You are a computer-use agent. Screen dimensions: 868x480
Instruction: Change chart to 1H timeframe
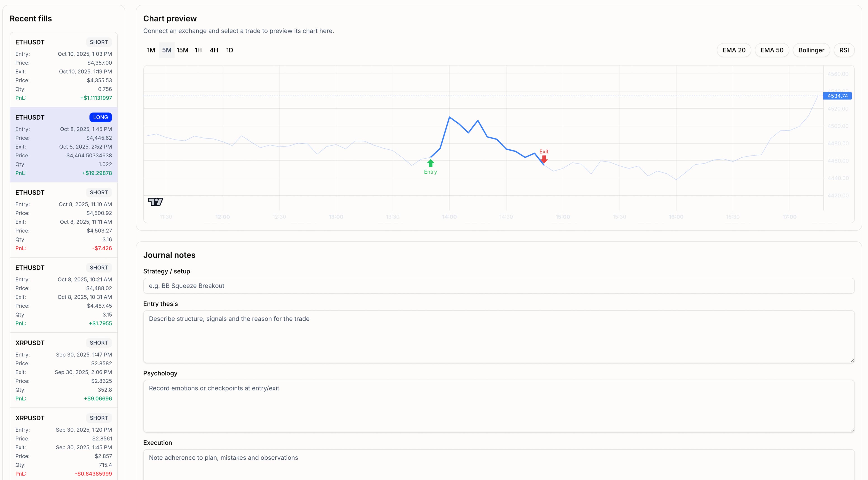coord(198,50)
